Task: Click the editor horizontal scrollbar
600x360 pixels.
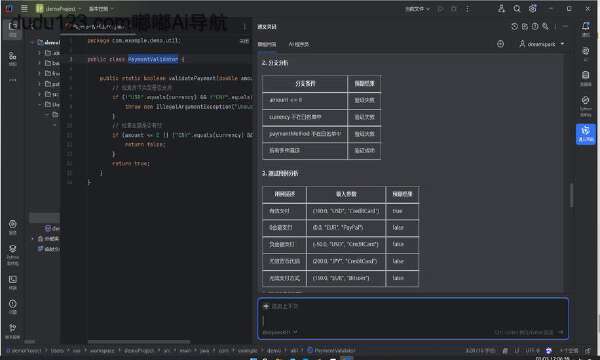Action: 139,341
